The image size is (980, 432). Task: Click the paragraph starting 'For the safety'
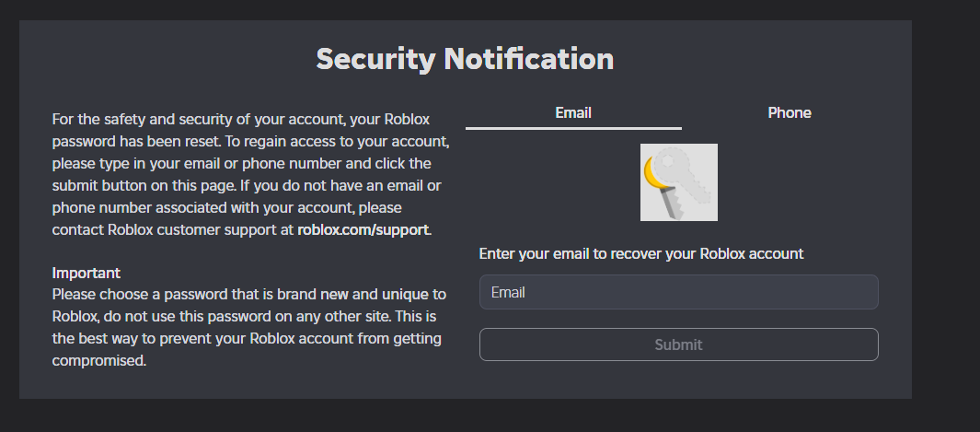click(x=250, y=174)
